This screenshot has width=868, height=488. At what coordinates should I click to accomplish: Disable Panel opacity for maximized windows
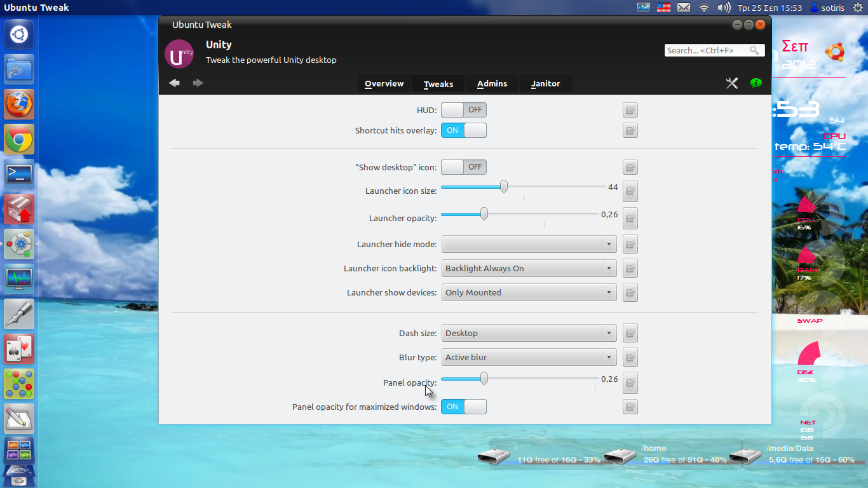coord(463,407)
